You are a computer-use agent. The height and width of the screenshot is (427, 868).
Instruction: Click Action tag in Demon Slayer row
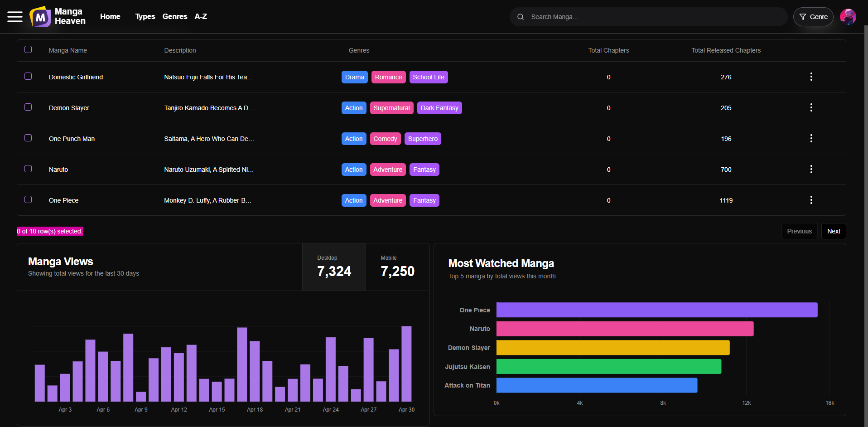pos(354,108)
